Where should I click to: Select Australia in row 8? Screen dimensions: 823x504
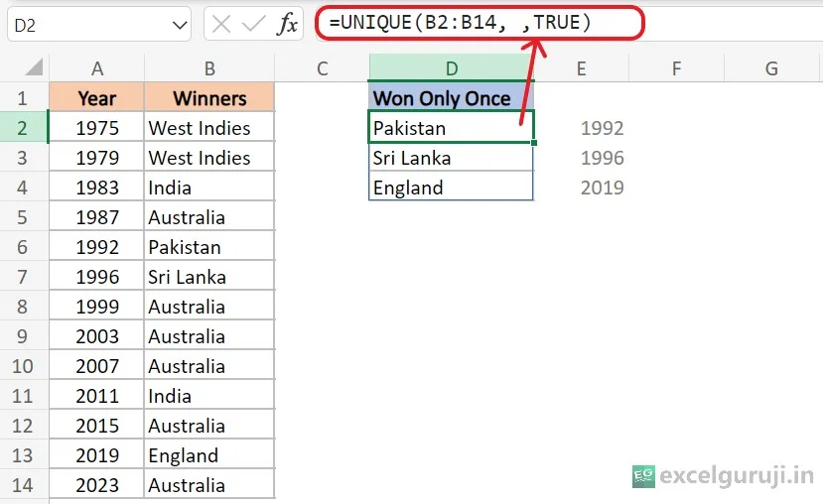coord(209,307)
